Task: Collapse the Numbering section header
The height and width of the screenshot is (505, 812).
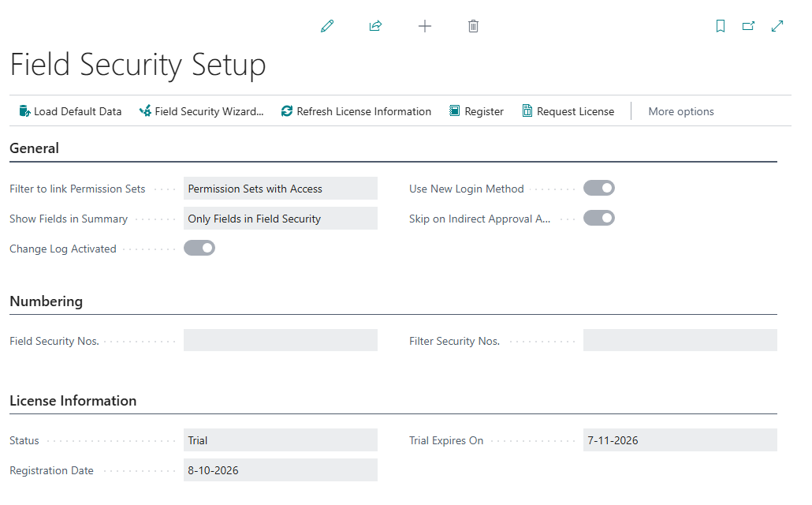Action: tap(46, 301)
